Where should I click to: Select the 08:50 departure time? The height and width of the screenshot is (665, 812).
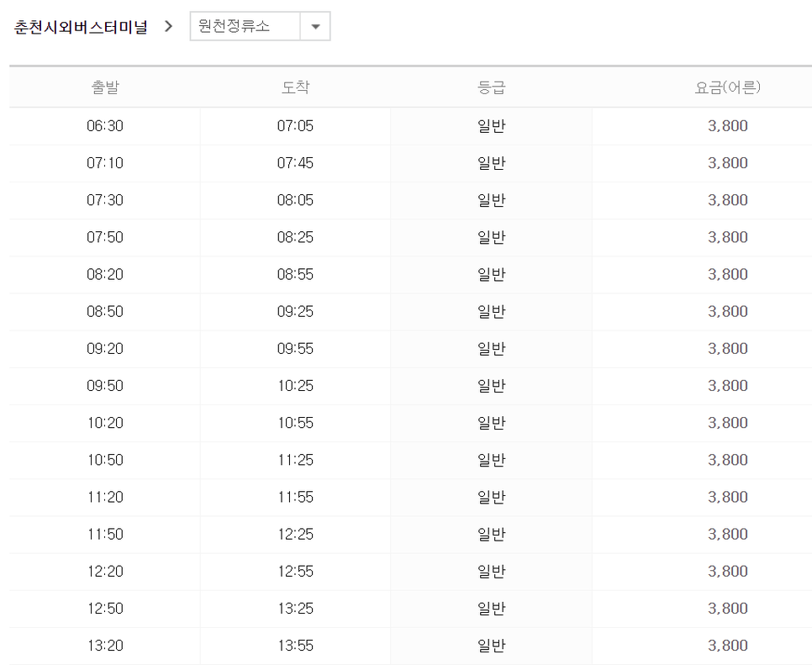[x=105, y=311]
